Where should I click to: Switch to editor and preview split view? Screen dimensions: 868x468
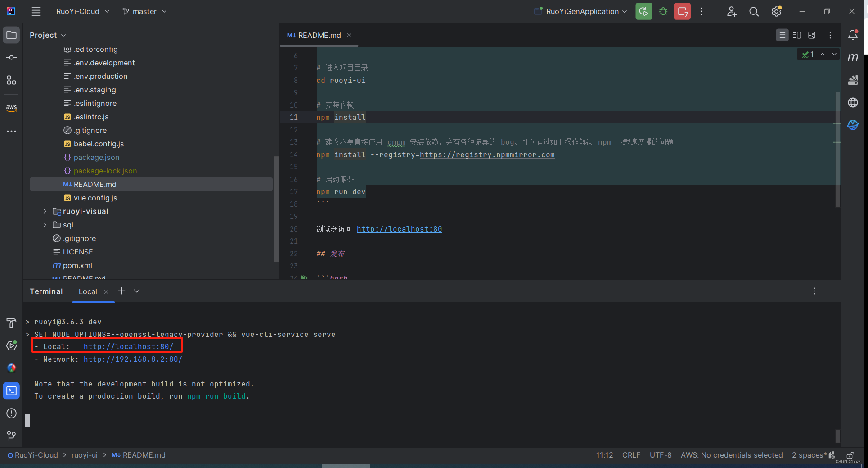[x=797, y=35]
